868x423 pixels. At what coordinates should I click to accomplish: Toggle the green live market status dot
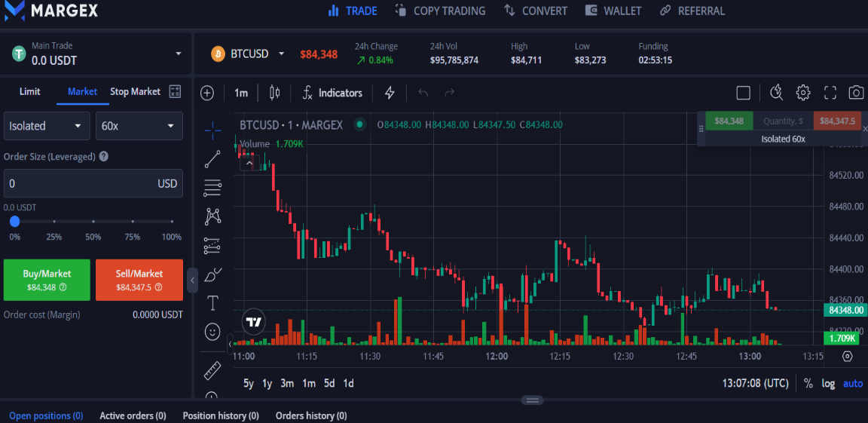click(x=360, y=124)
